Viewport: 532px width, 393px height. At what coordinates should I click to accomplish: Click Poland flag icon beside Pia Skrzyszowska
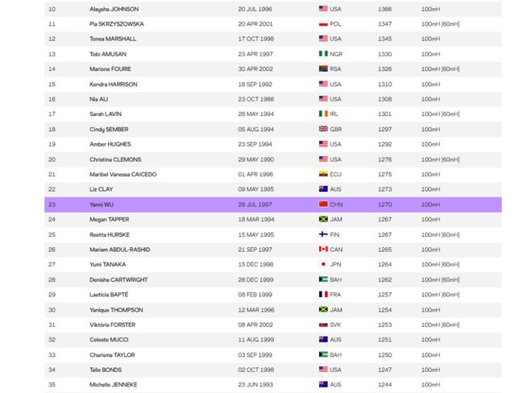click(323, 24)
